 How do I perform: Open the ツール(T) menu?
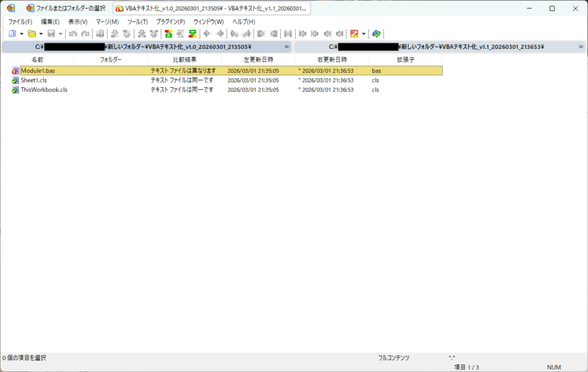pyautogui.click(x=137, y=22)
